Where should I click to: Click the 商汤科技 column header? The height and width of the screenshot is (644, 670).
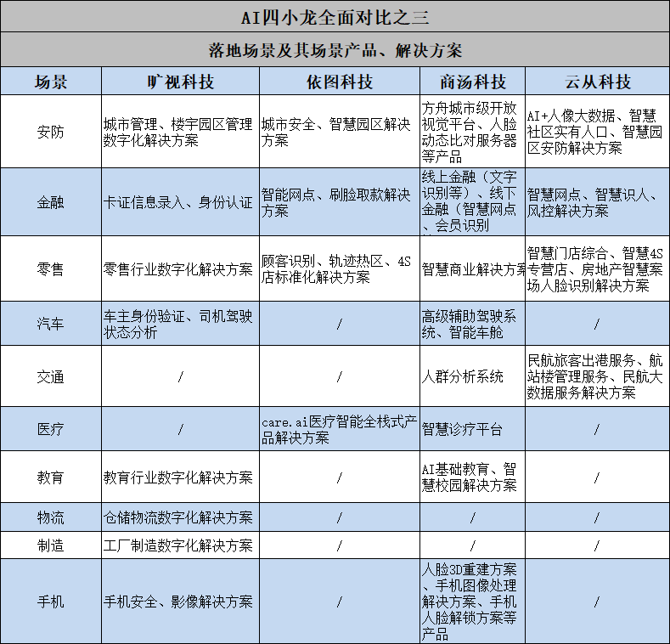pos(473,82)
